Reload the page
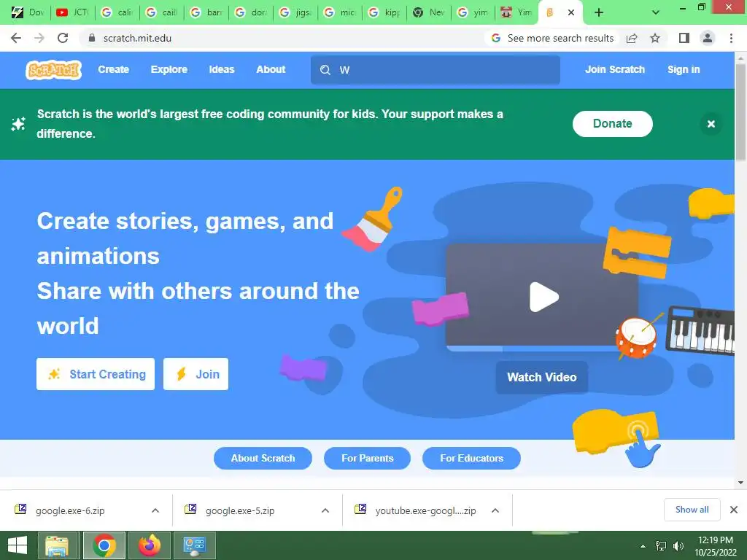The image size is (747, 560). [x=63, y=38]
